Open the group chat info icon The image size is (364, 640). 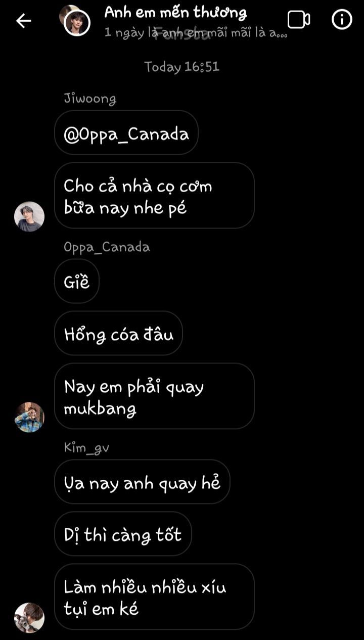pyautogui.click(x=342, y=20)
